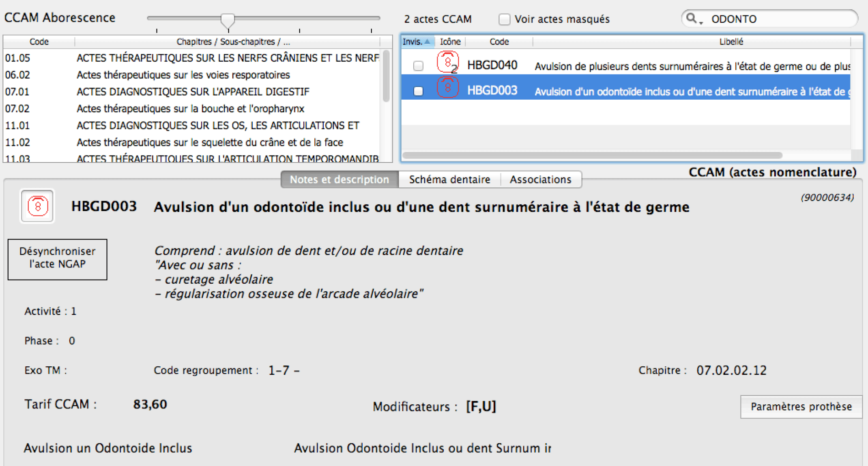
Task: Sort by the Code column header
Action: (499, 42)
